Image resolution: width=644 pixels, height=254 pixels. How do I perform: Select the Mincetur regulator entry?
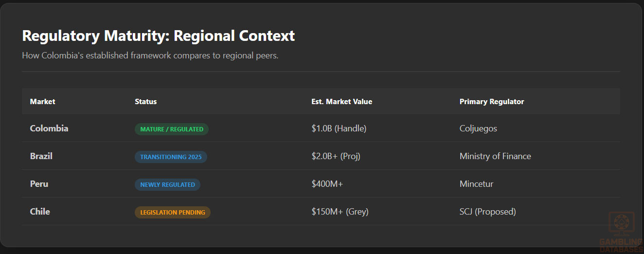(477, 184)
